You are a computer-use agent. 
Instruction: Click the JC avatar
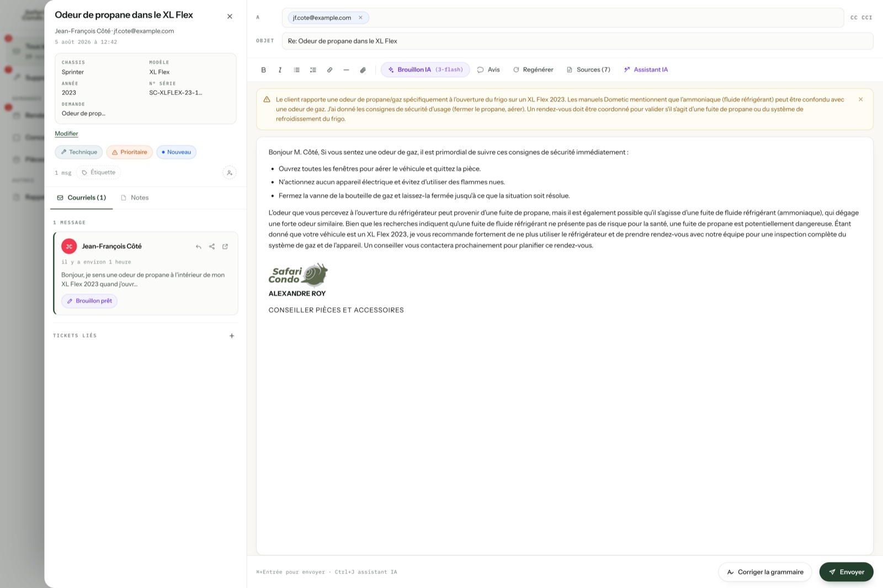click(69, 247)
